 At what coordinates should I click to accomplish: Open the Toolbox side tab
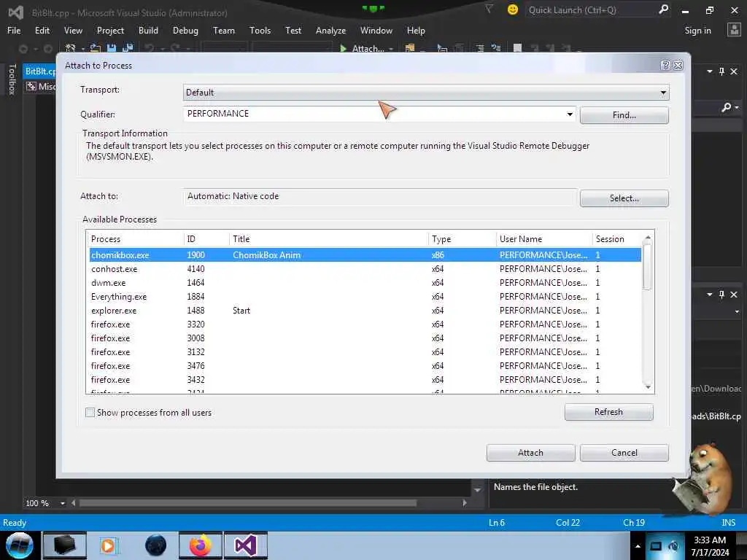[x=12, y=79]
